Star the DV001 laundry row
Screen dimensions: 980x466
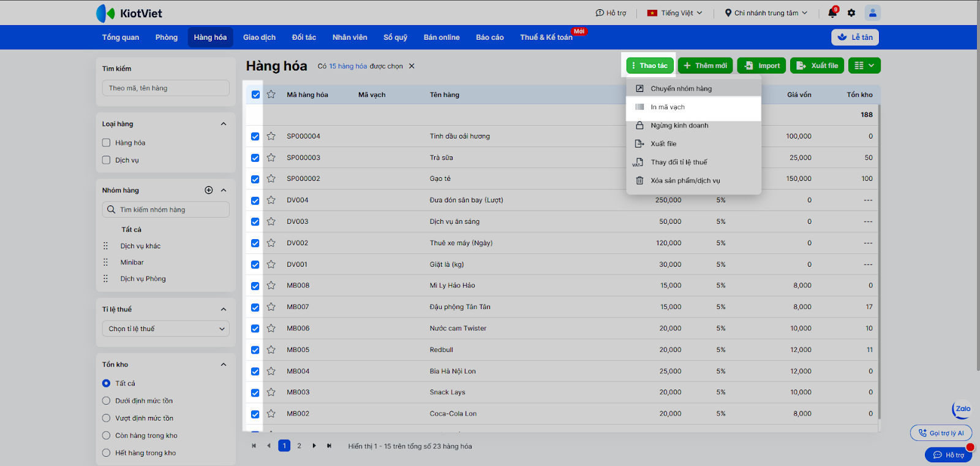pyautogui.click(x=271, y=264)
